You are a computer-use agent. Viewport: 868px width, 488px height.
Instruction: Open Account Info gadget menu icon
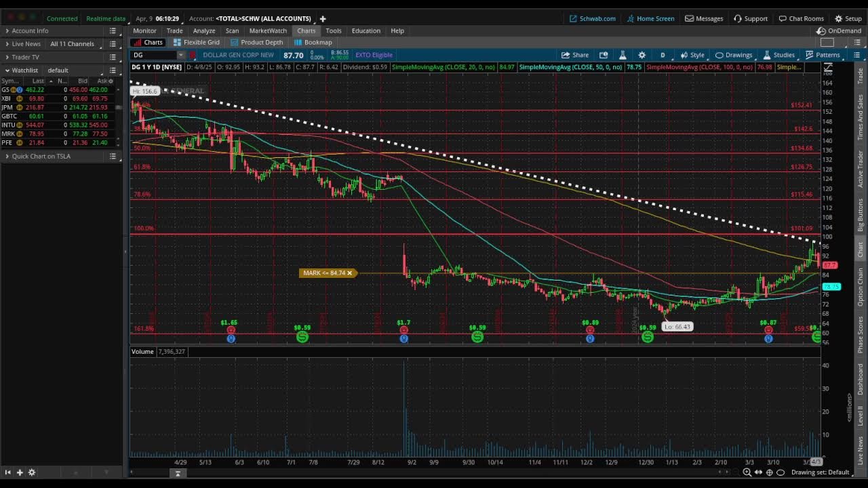point(113,30)
